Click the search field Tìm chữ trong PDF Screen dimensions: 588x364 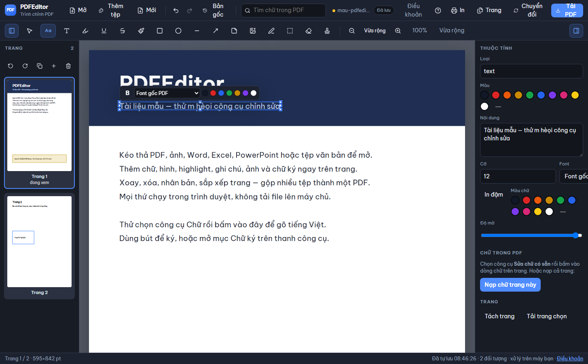tap(283, 10)
